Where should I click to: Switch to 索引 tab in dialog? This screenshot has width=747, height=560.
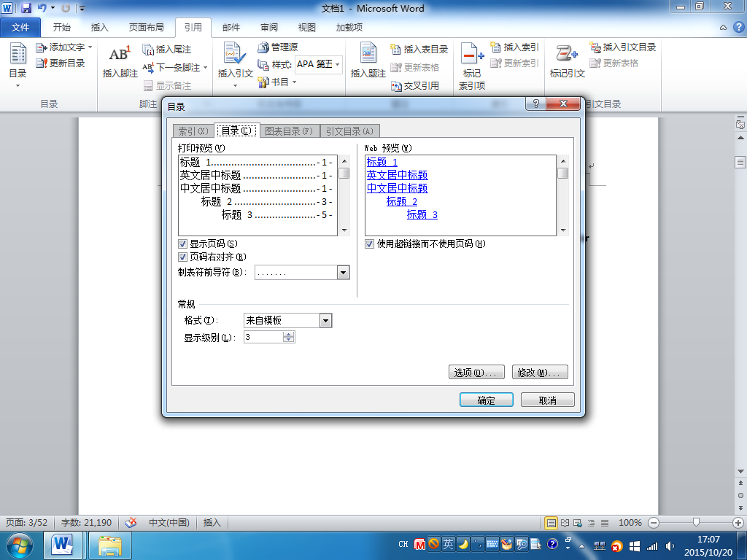click(193, 131)
